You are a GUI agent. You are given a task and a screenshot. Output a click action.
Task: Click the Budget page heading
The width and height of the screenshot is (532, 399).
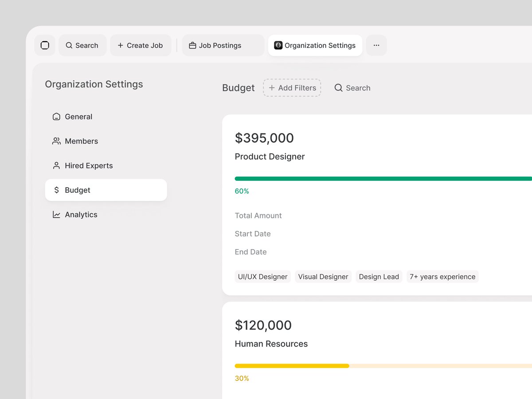pyautogui.click(x=239, y=88)
